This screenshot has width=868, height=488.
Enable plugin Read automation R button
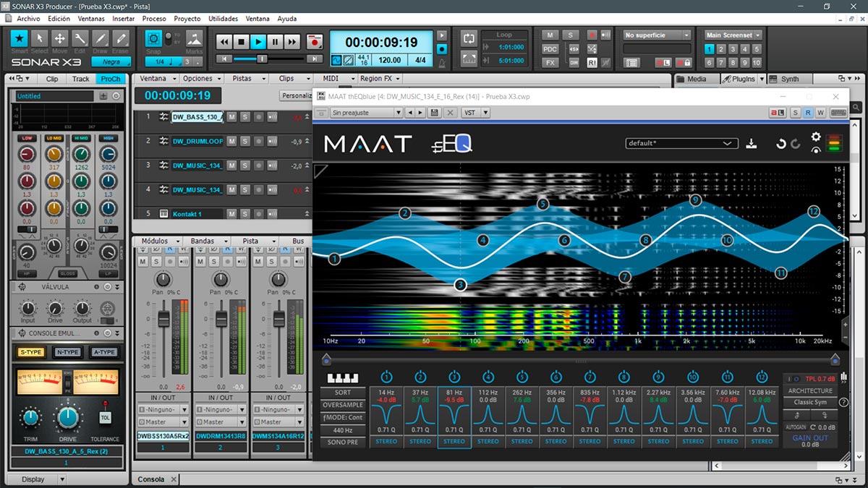(x=808, y=113)
